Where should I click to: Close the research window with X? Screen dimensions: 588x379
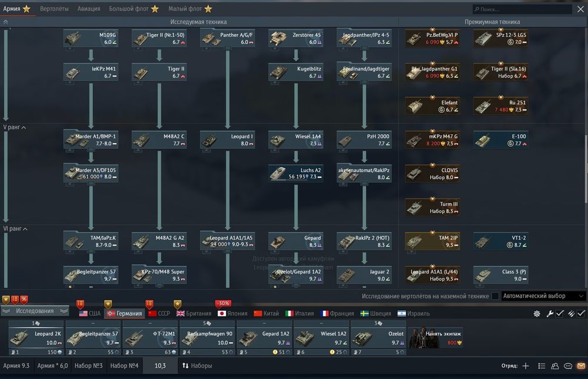(580, 9)
